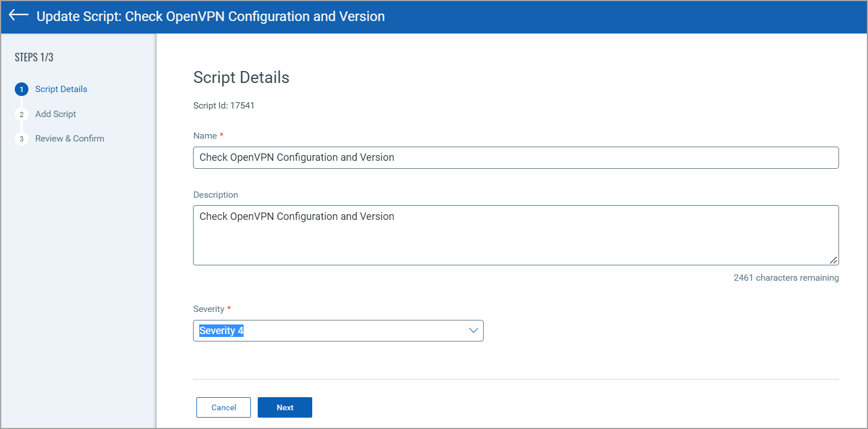Click the Description box resize handle
This screenshot has width=868, height=429.
coord(833,260)
